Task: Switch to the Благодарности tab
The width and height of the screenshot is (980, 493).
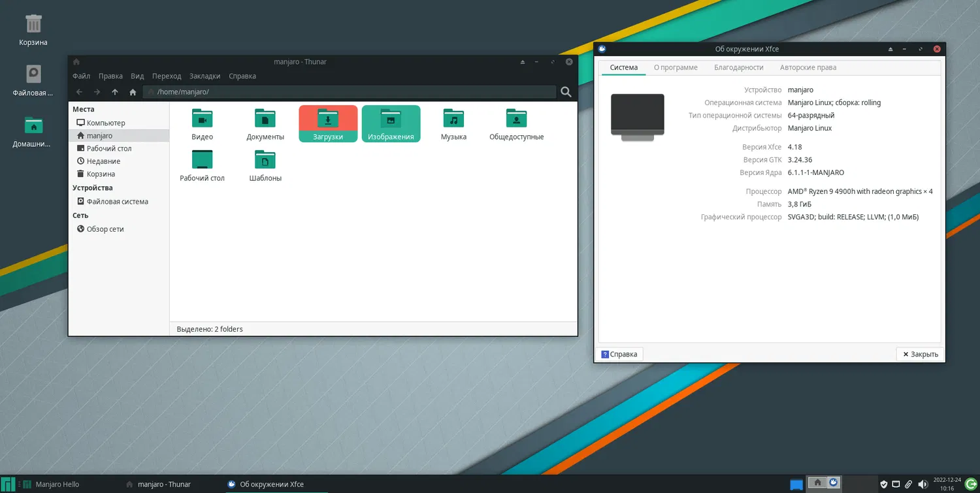Action: coord(739,67)
